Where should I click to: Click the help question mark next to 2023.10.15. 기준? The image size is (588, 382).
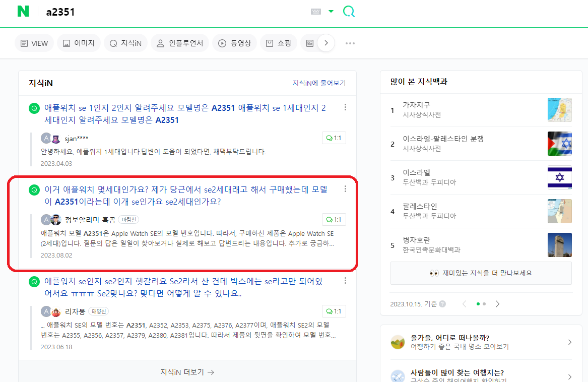click(x=442, y=304)
